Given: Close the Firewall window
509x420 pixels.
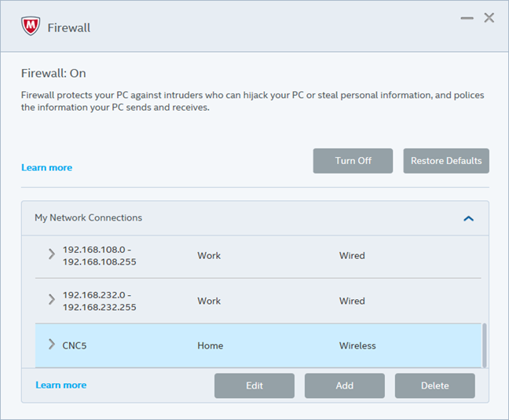Looking at the screenshot, I should [x=489, y=17].
